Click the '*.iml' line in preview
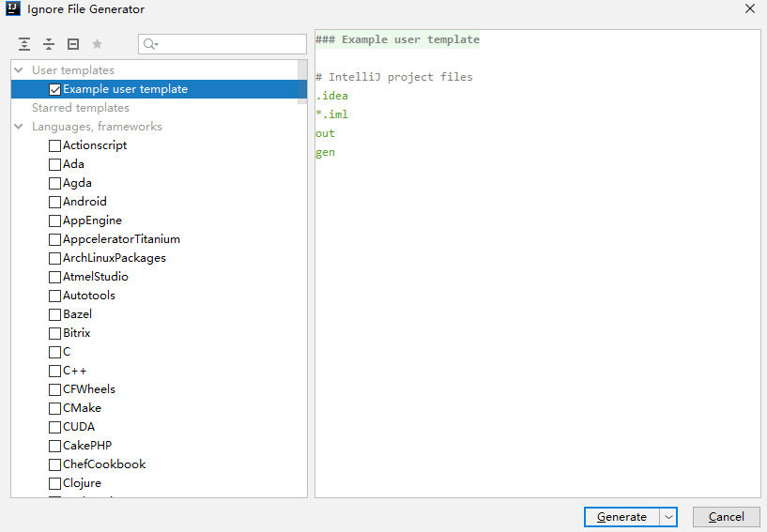 point(331,114)
